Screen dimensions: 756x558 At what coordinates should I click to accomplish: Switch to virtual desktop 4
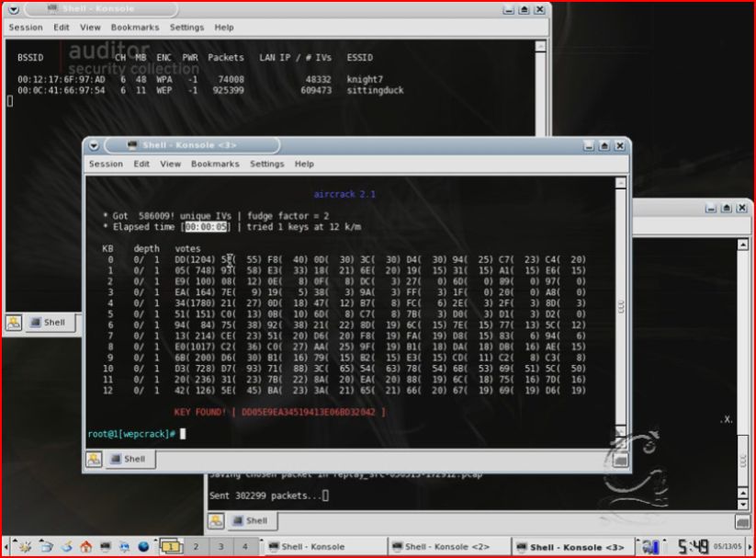[x=244, y=546]
